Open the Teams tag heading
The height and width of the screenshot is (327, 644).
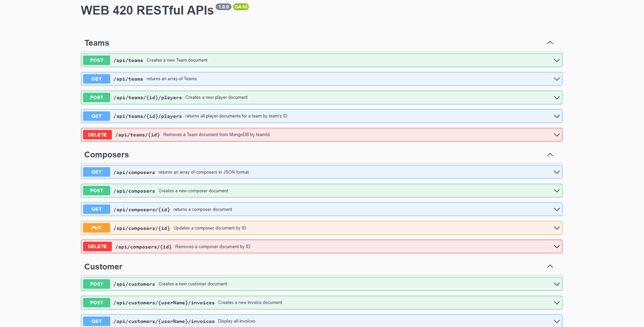coord(97,43)
